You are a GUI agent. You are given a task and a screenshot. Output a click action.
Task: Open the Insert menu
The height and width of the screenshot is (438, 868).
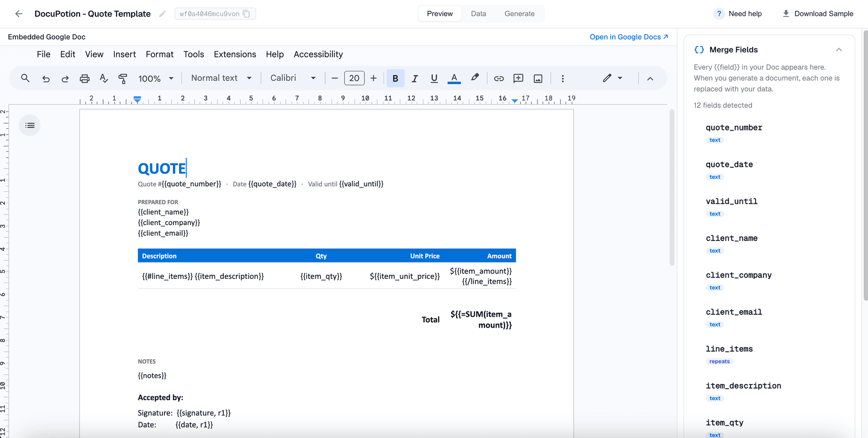pos(124,54)
